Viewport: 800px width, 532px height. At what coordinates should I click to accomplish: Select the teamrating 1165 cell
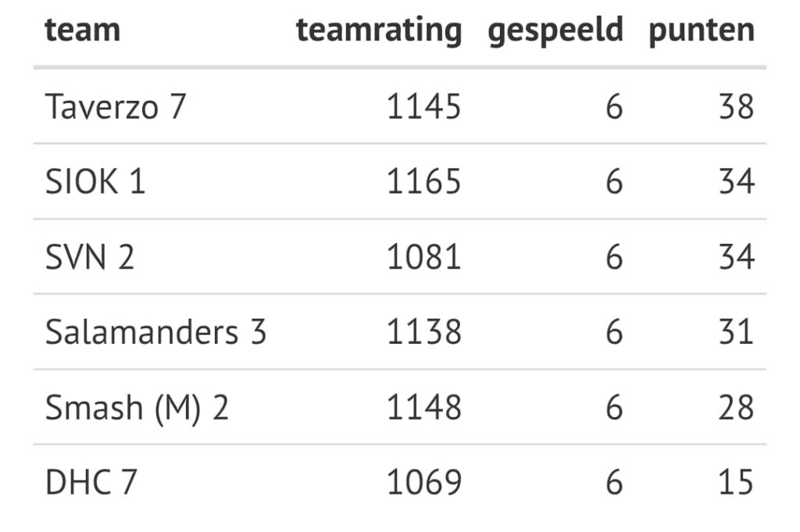pos(424,182)
